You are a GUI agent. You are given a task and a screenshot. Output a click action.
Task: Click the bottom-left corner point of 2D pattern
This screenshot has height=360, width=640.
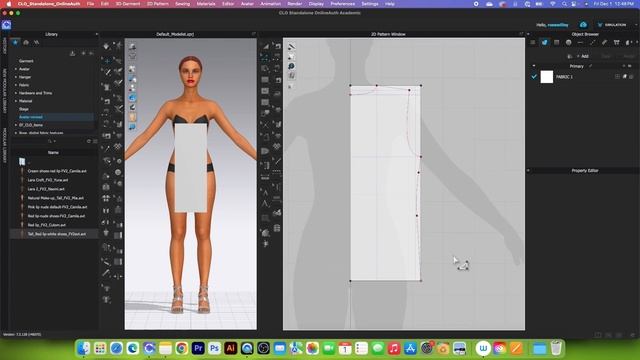[350, 281]
